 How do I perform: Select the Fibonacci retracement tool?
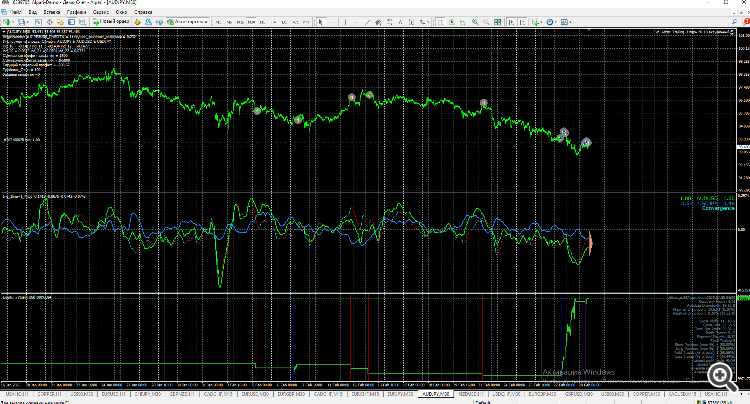coord(390,22)
